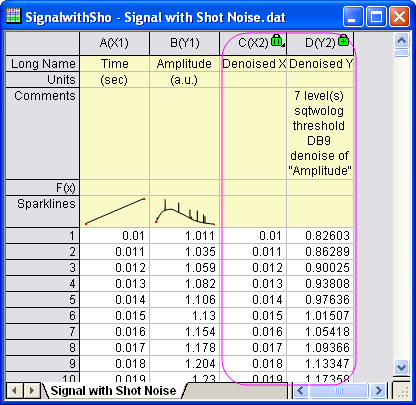
Task: Click cell with value 1.011
Action: point(185,236)
